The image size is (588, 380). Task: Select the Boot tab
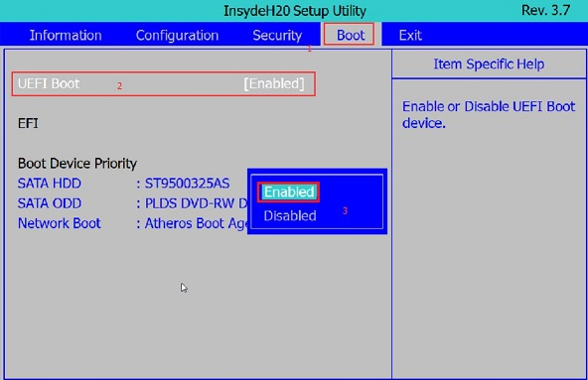pos(350,35)
